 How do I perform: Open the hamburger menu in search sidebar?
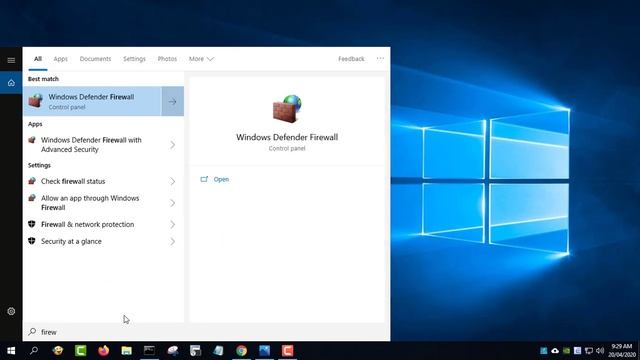tap(11, 60)
